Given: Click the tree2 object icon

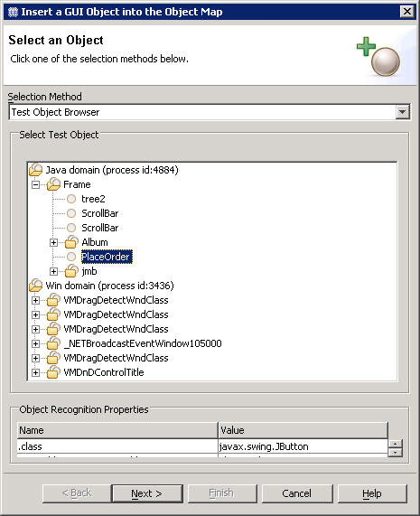Looking at the screenshot, I should [71, 199].
